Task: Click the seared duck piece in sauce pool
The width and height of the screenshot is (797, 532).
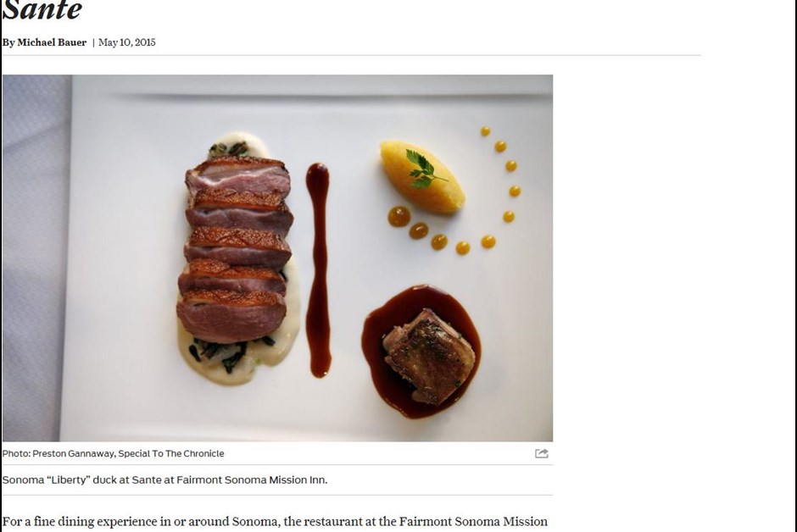Action: (430, 357)
